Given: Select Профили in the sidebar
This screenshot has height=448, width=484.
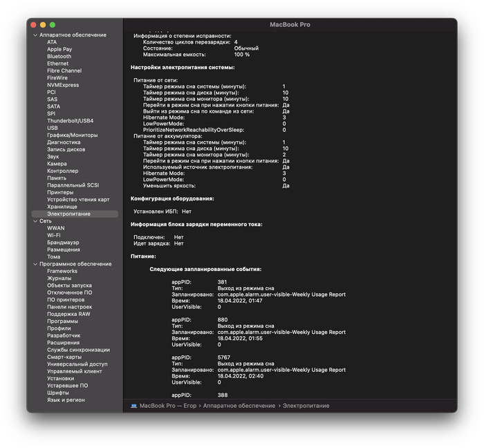Looking at the screenshot, I should [59, 328].
